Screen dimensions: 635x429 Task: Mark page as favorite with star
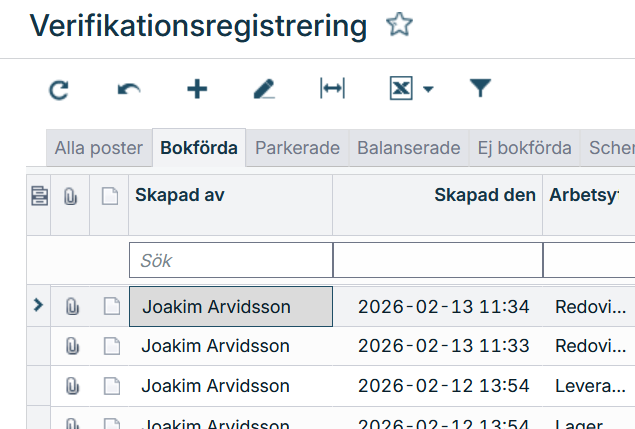pos(399,25)
